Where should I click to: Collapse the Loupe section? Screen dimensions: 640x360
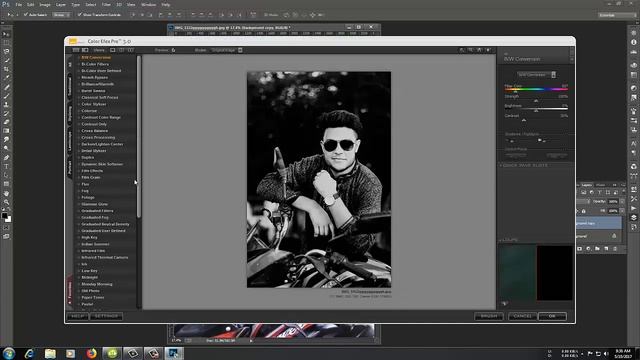pos(509,240)
